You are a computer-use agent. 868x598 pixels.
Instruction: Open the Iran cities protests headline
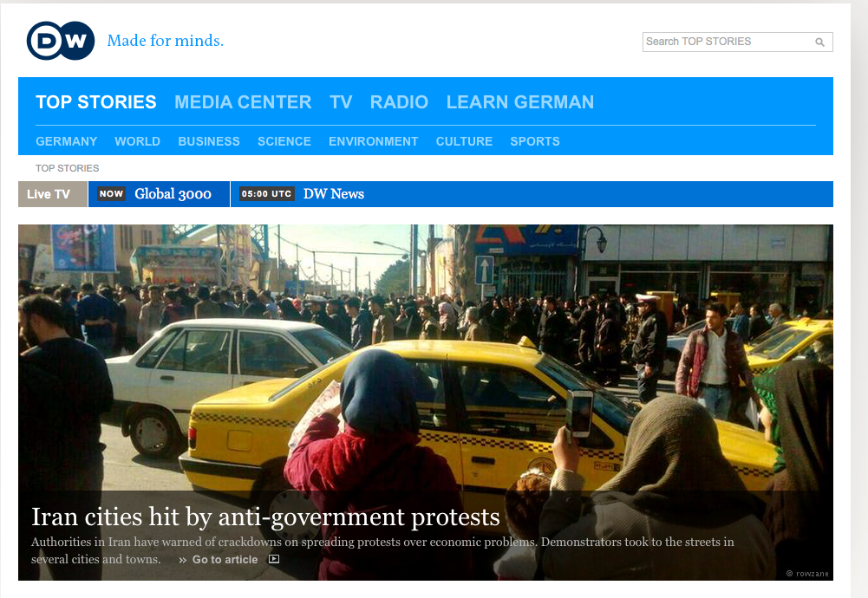tap(265, 517)
